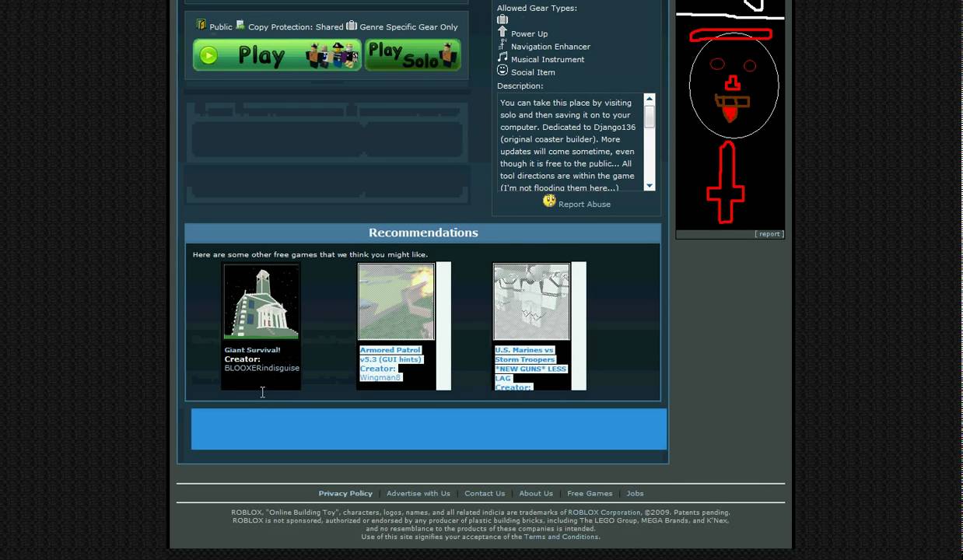Open Giant Survival! game thumbnail

pyautogui.click(x=261, y=302)
